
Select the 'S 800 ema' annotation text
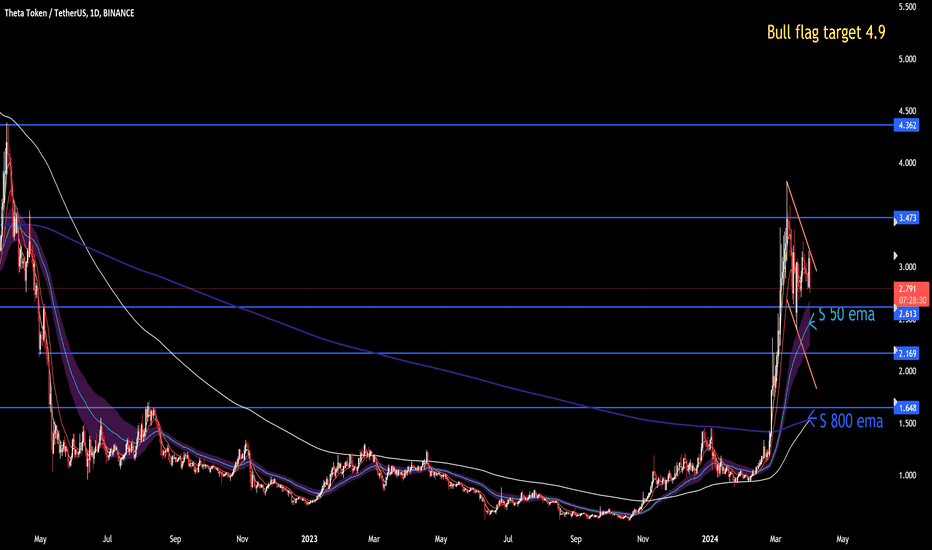tap(851, 421)
